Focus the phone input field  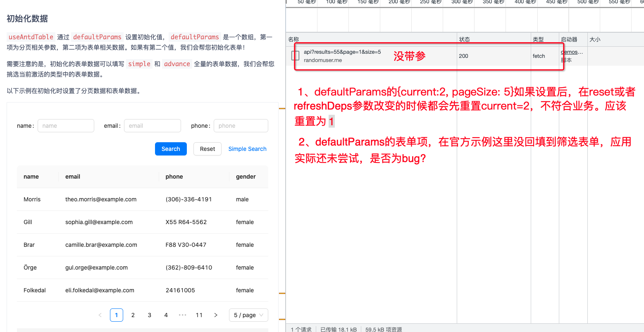(241, 125)
